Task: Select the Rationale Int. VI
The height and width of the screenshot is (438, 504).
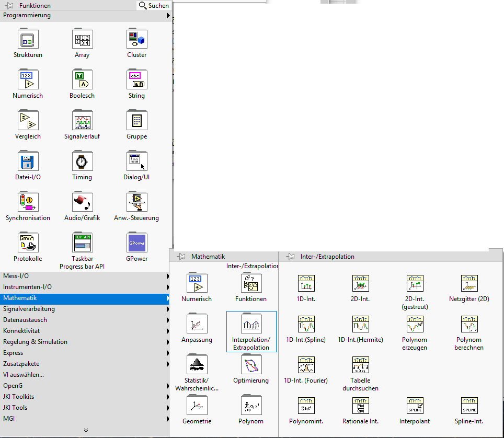Action: click(x=360, y=406)
